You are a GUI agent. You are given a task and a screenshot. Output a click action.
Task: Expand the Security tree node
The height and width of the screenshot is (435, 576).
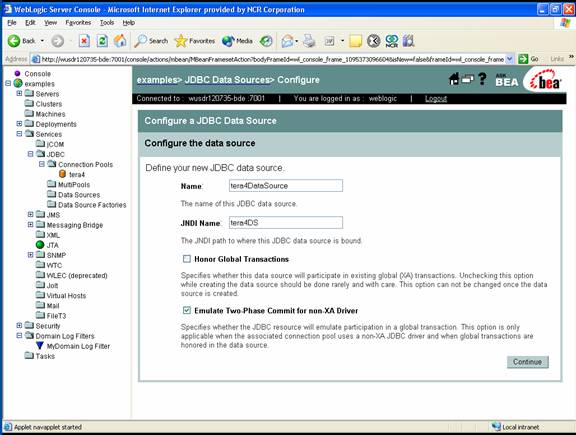tap(19, 325)
